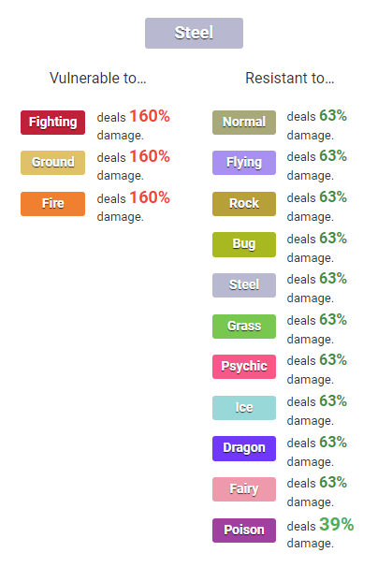The height and width of the screenshot is (567, 392).
Task: Click the 160% value beside Fighting
Action: point(150,116)
